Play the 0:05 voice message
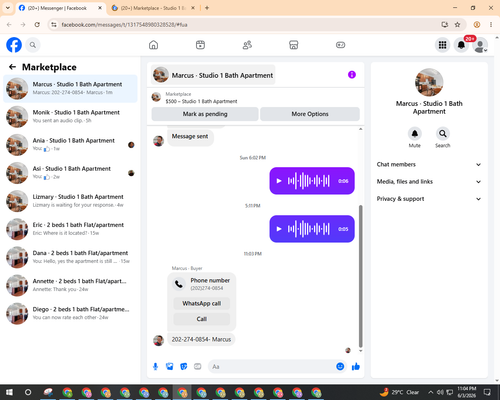 [279, 229]
